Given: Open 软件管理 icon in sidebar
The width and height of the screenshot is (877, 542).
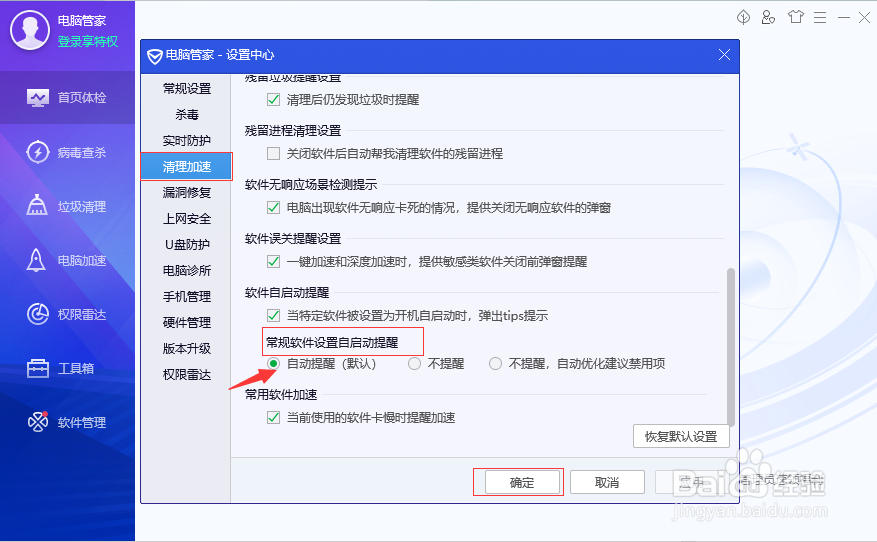Looking at the screenshot, I should pyautogui.click(x=37, y=422).
